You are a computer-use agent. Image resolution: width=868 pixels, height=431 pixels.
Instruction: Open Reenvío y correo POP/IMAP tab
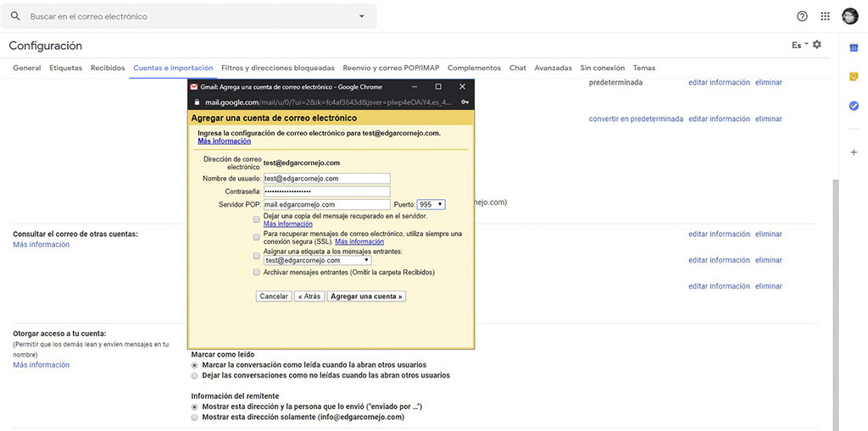(391, 68)
